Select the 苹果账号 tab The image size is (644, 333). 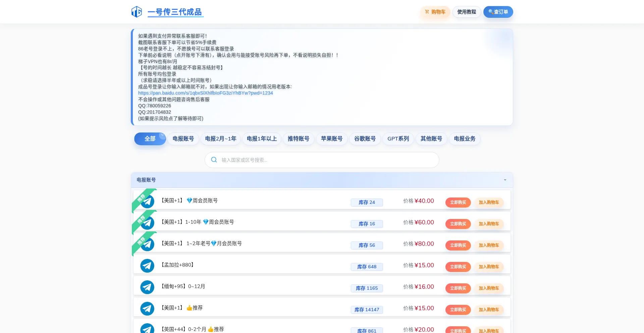pos(332,139)
